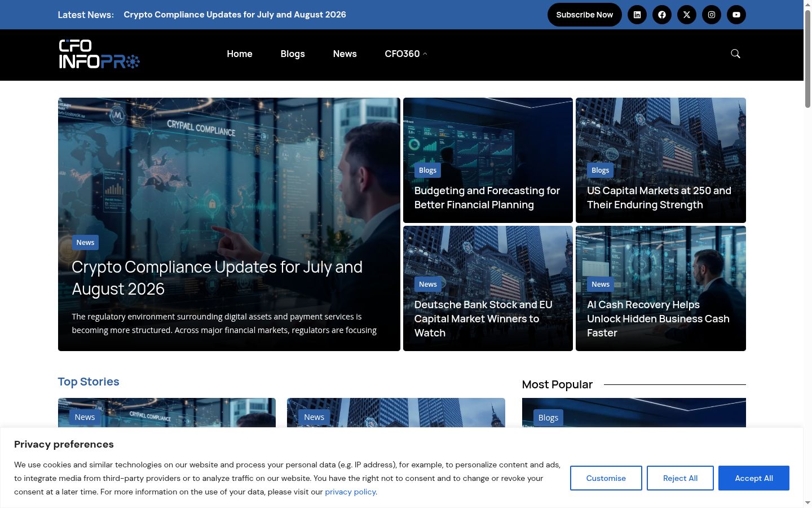
Task: Open 'AI Cash Recovery' article
Action: point(658,318)
